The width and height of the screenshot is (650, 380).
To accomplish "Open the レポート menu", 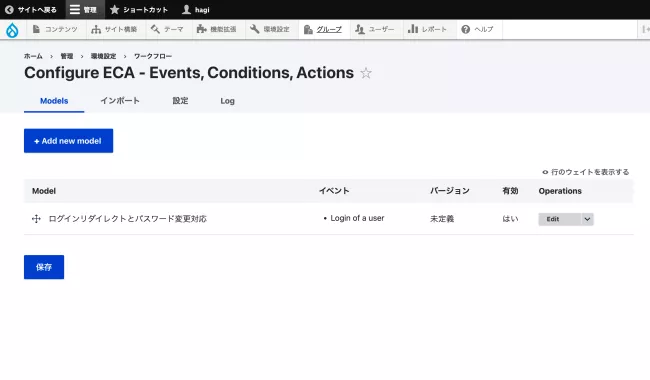I will [x=428, y=29].
